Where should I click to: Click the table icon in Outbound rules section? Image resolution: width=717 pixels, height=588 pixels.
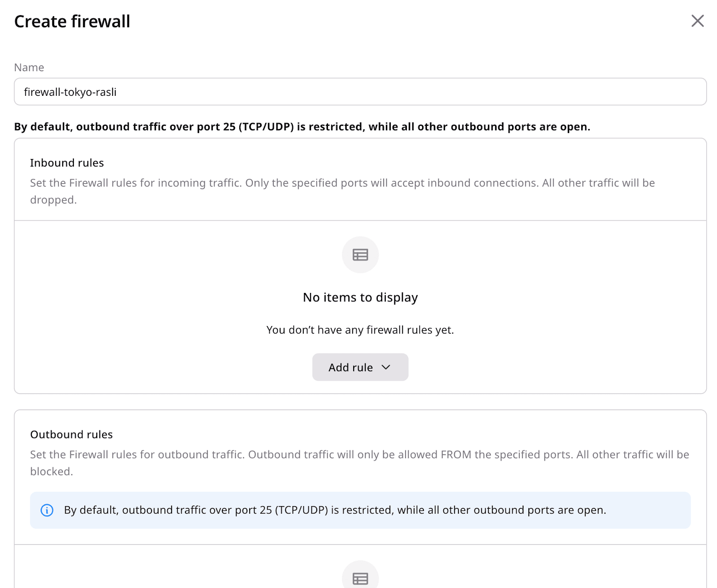pos(360,578)
